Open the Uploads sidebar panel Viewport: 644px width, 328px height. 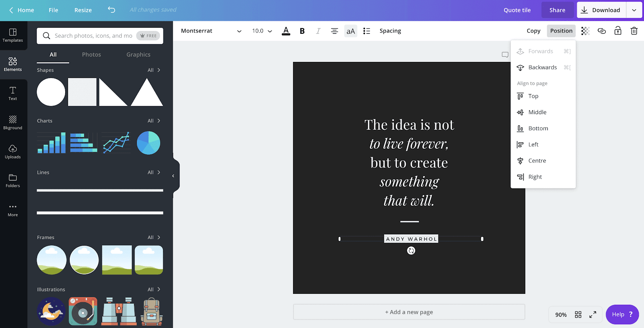[x=13, y=152]
